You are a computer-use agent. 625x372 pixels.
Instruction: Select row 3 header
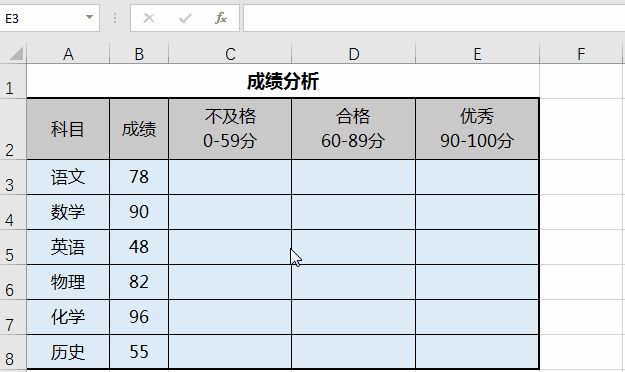13,177
